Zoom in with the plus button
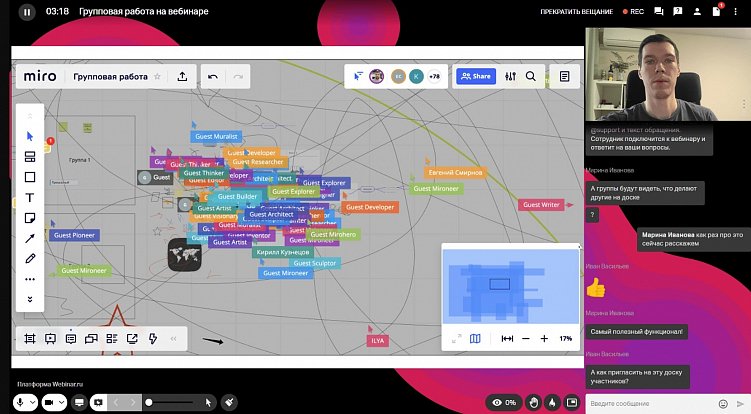This screenshot has width=751, height=414. [544, 339]
